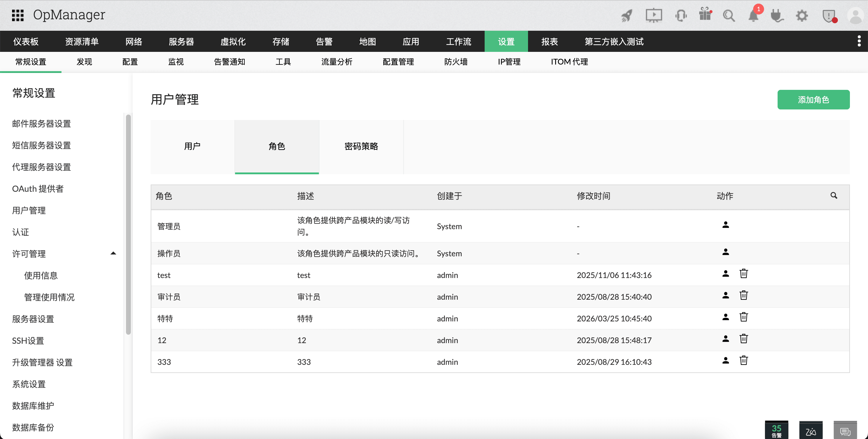Screen dimensions: 868x439
Task: Open the three-dot overflow navigation menu
Action: point(859,41)
